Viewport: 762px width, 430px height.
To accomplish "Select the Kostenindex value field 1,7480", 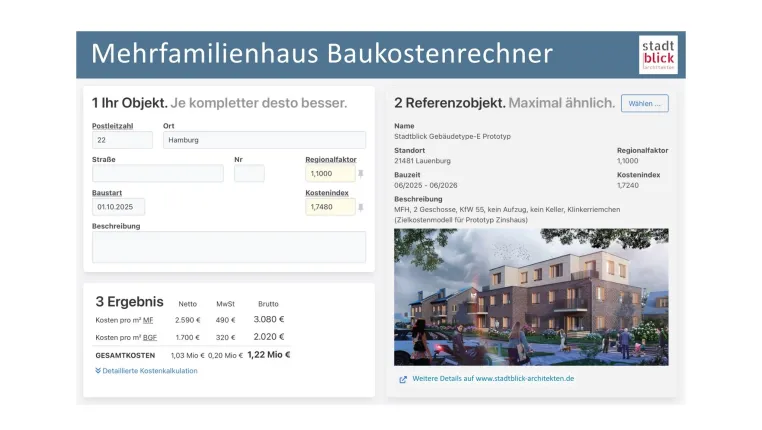I will (x=330, y=207).
